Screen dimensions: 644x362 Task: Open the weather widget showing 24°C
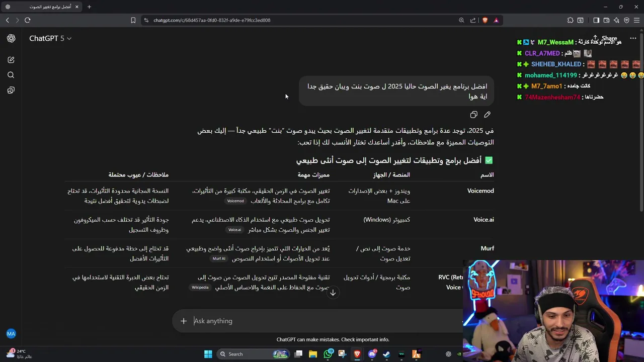(19, 354)
